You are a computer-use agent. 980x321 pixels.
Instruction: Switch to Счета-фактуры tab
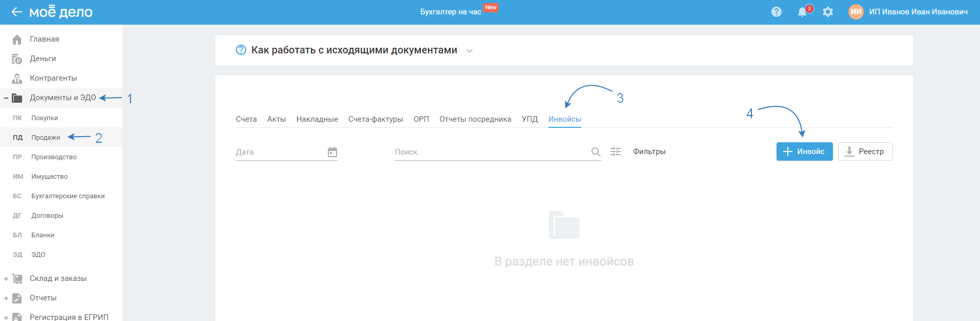[376, 119]
